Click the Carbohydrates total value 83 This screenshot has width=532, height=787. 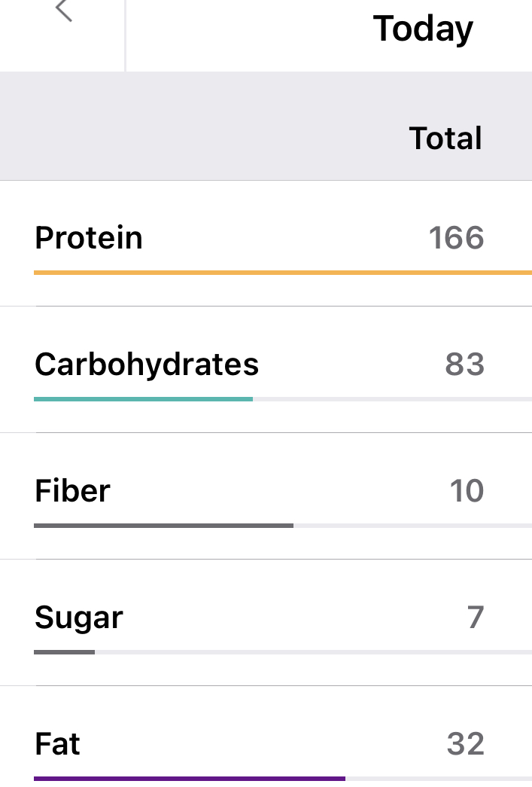click(464, 365)
